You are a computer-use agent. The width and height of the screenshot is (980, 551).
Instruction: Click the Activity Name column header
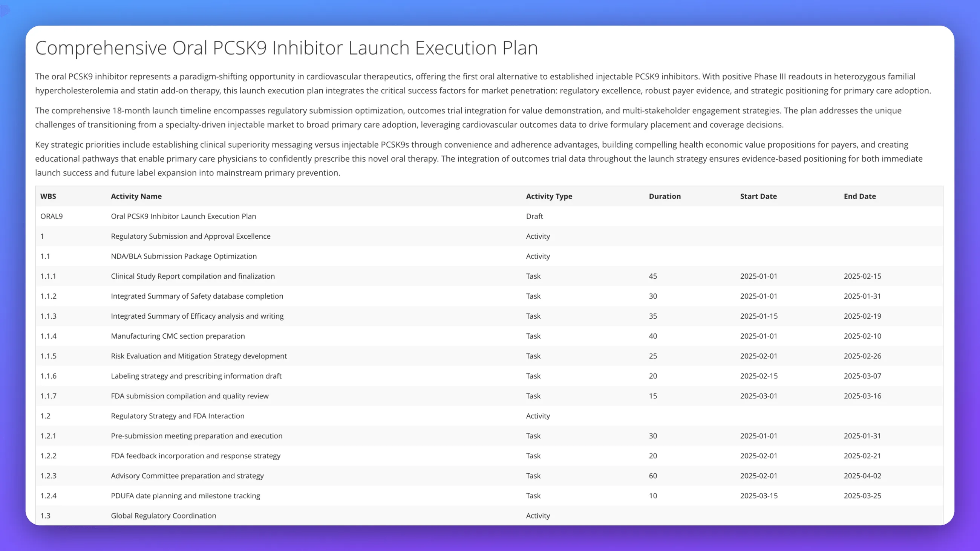(136, 196)
